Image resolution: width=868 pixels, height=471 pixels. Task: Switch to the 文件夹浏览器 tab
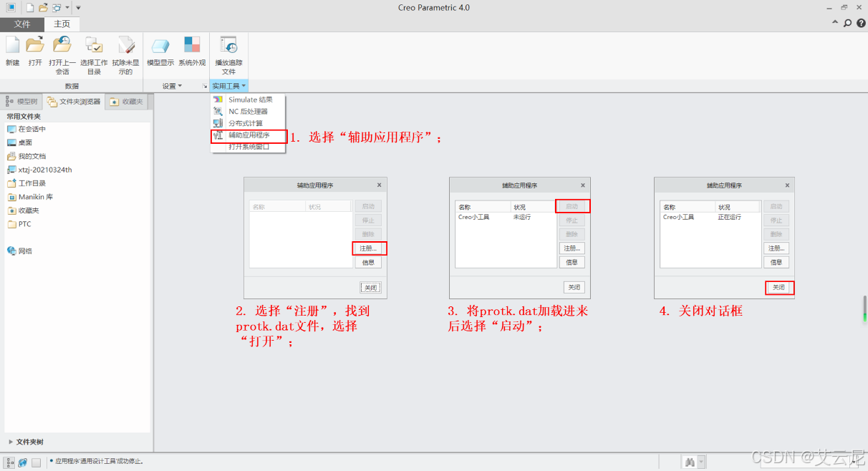(x=74, y=102)
